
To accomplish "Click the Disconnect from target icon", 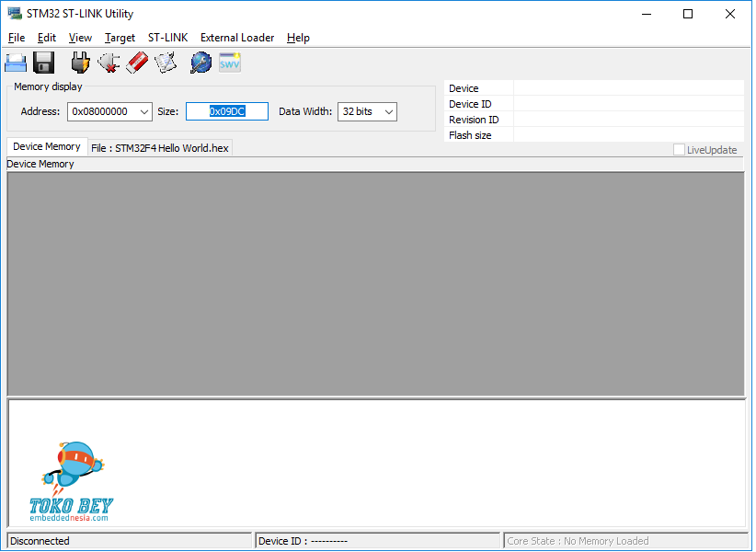I will tap(109, 63).
